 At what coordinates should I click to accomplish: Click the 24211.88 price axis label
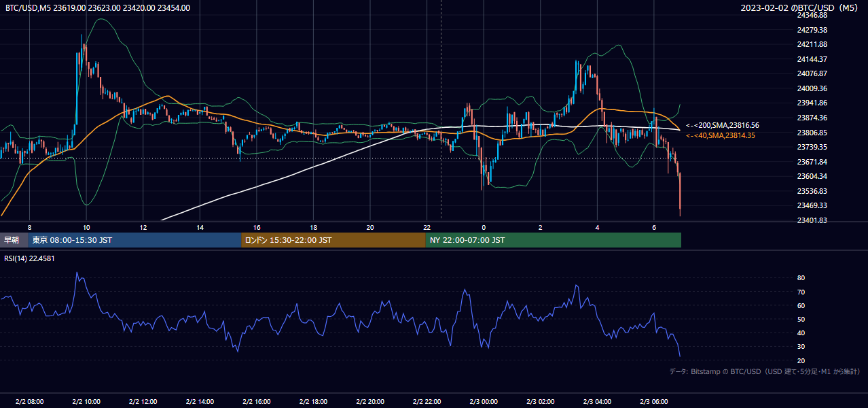click(812, 44)
